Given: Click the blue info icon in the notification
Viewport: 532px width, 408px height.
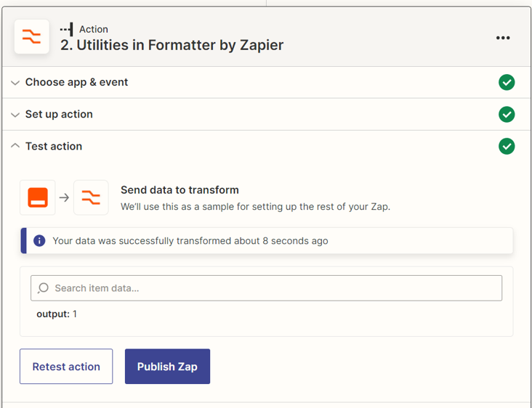Looking at the screenshot, I should coord(39,240).
